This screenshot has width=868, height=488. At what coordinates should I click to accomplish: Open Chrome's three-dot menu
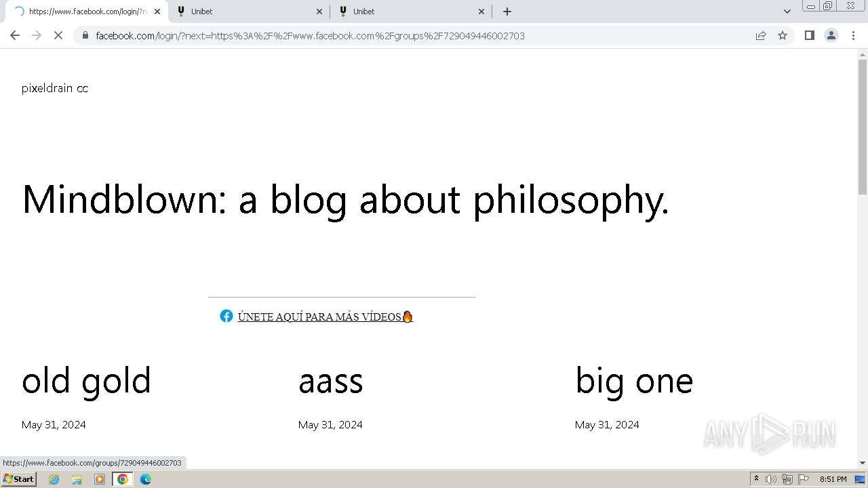pyautogui.click(x=853, y=35)
